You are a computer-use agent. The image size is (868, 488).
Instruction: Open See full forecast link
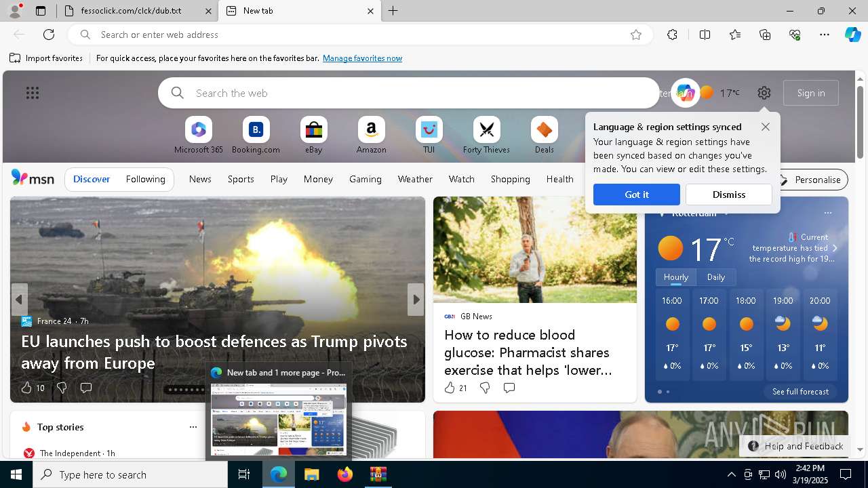[800, 392]
